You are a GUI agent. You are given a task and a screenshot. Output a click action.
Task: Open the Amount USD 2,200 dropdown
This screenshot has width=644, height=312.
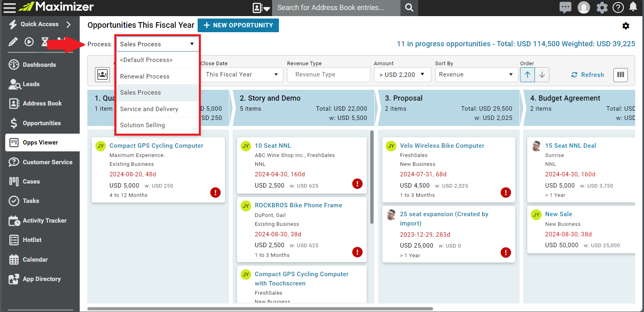402,74
